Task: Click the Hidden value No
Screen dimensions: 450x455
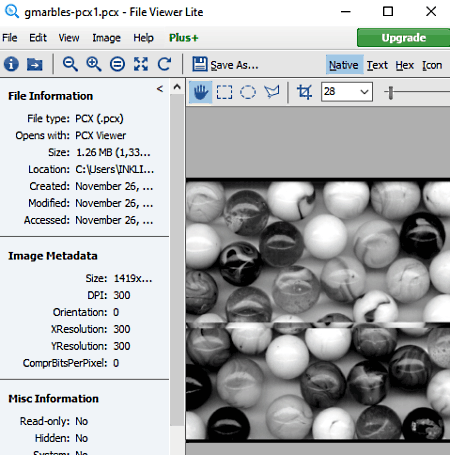Action: click(82, 438)
